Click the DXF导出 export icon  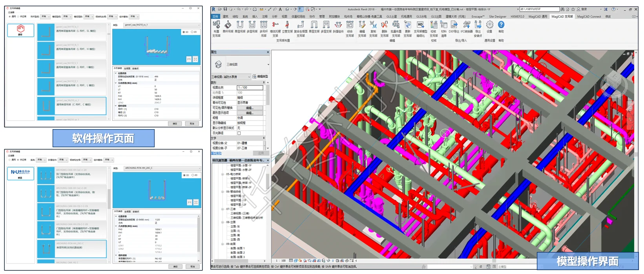point(454,25)
